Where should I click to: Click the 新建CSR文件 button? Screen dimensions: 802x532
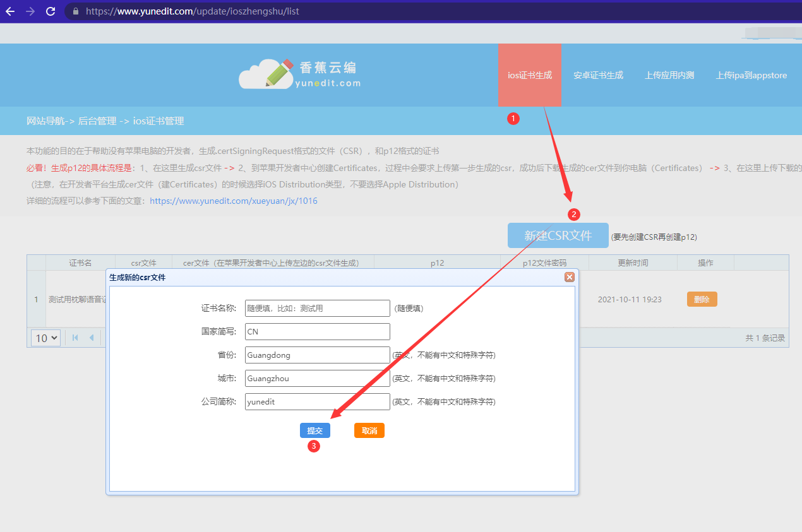tap(558, 235)
